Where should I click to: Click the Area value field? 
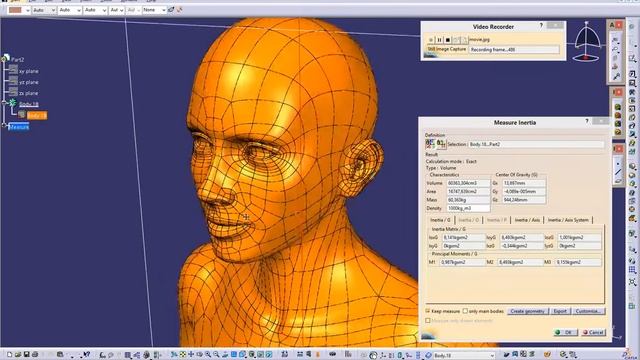(468, 191)
